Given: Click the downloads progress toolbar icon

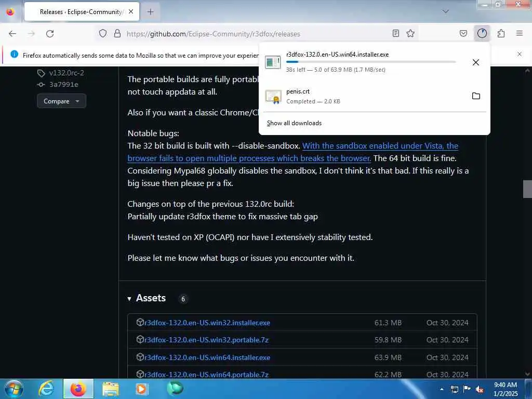Looking at the screenshot, I should tap(482, 33).
